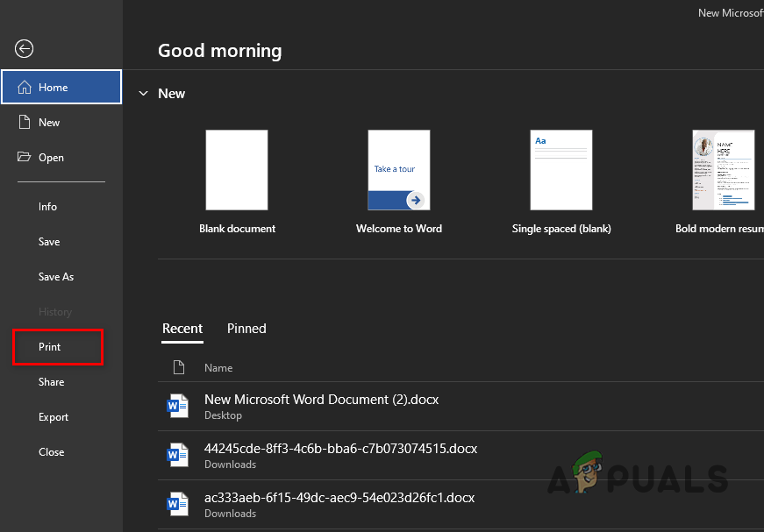Screen dimensions: 764x532
Task: Switch to the Recent tab
Action: point(182,329)
